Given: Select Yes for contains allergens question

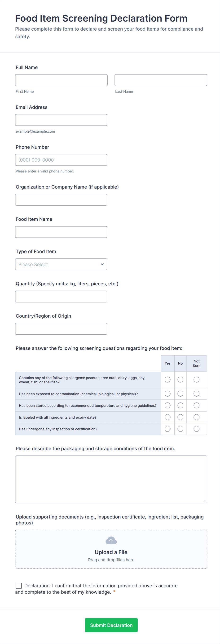Looking at the screenshot, I should tap(167, 380).
